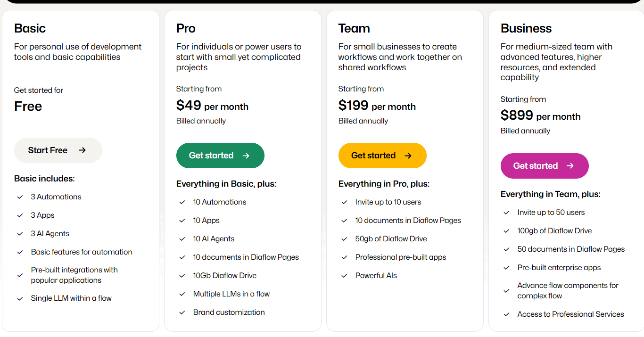Click Get started under the Pro plan

pos(220,156)
